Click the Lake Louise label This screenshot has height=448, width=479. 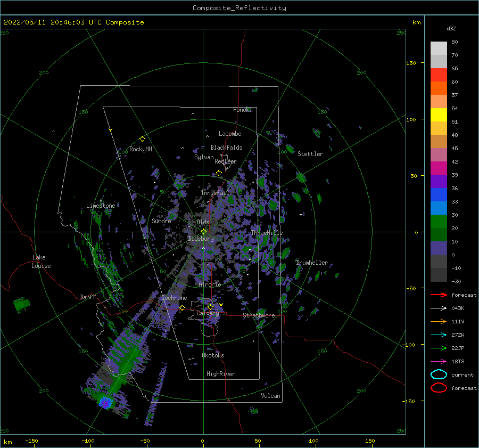[x=42, y=262]
